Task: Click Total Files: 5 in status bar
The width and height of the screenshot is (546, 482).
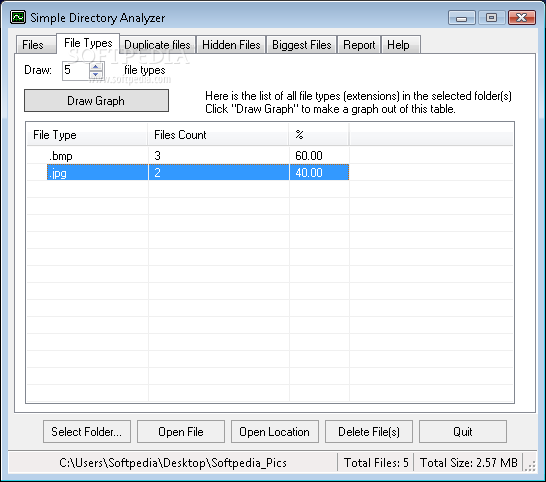Action: pyautogui.click(x=376, y=463)
